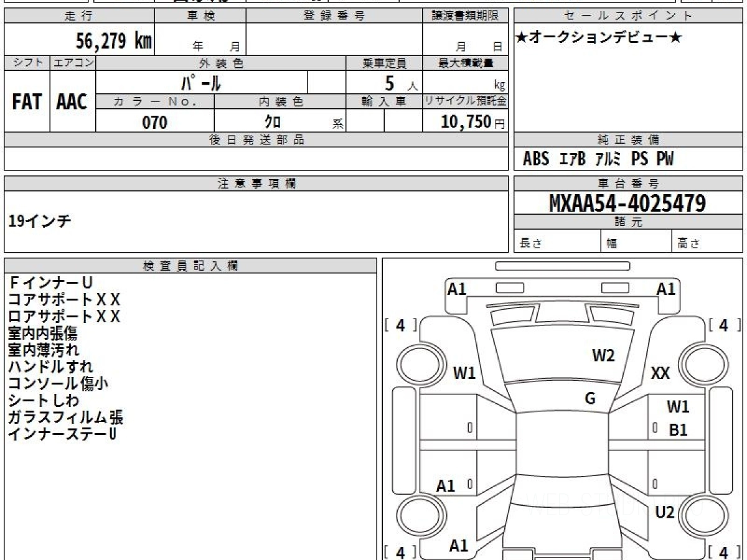The image size is (747, 560).
Task: Click the ABS equipment label
Action: point(535,159)
